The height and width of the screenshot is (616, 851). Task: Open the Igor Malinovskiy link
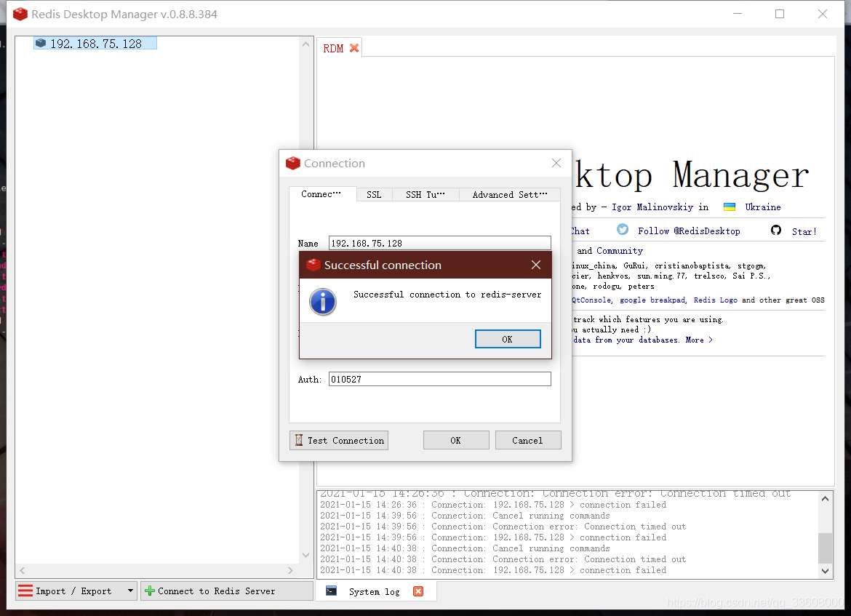click(x=652, y=207)
